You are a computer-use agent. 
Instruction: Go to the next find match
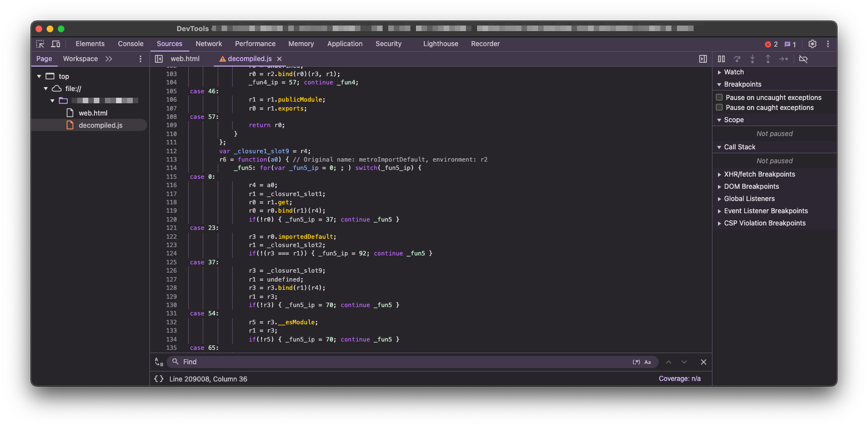(684, 362)
